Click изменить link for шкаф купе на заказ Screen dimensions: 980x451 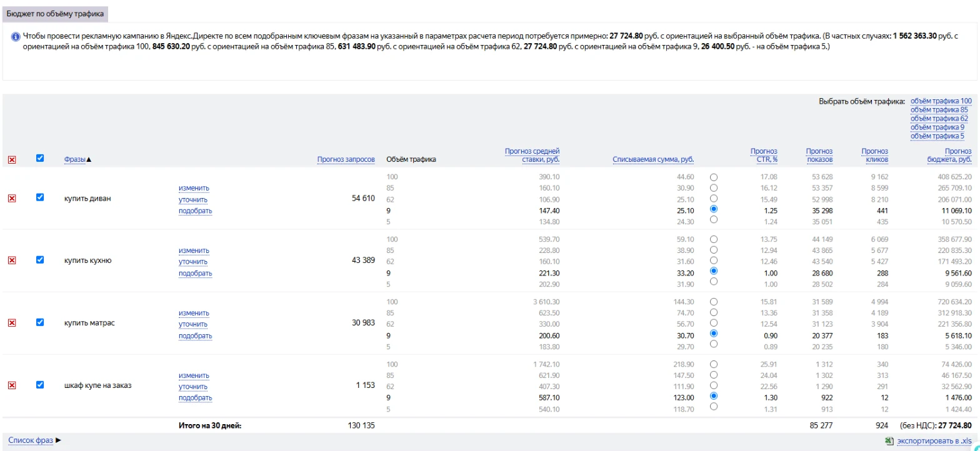[x=194, y=376]
